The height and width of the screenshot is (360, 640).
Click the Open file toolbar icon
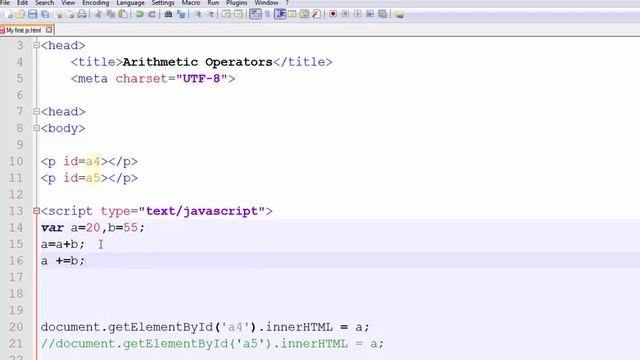[20, 15]
